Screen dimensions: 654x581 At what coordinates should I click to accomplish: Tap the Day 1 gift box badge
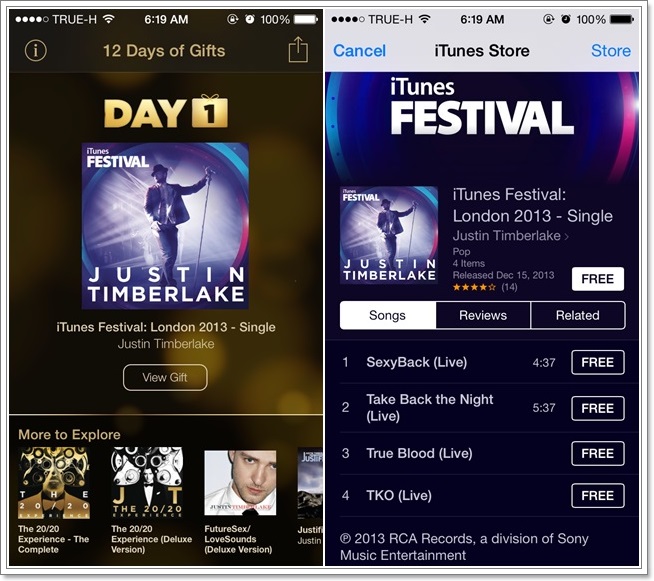pos(210,111)
